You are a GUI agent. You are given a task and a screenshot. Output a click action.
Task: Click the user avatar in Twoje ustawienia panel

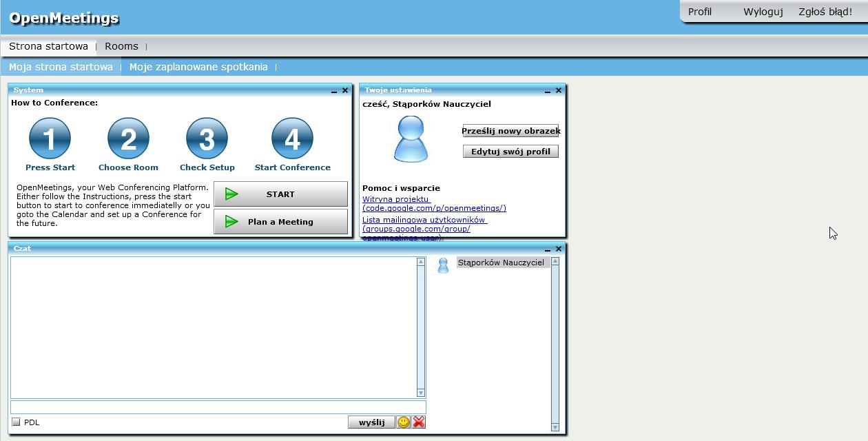click(x=411, y=139)
